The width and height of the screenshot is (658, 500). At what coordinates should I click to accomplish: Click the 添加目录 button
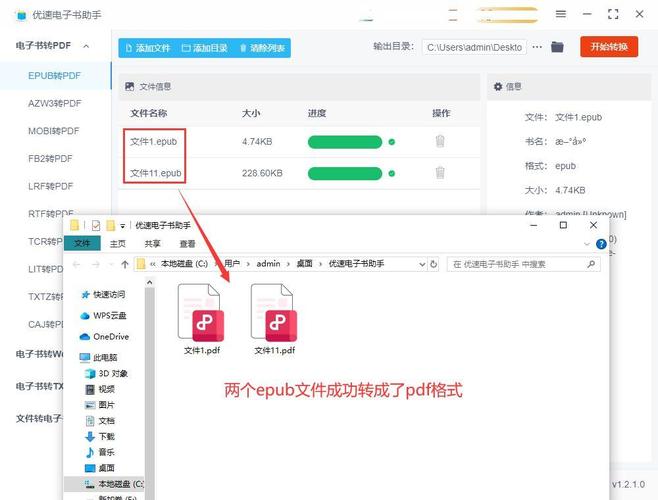click(x=205, y=48)
